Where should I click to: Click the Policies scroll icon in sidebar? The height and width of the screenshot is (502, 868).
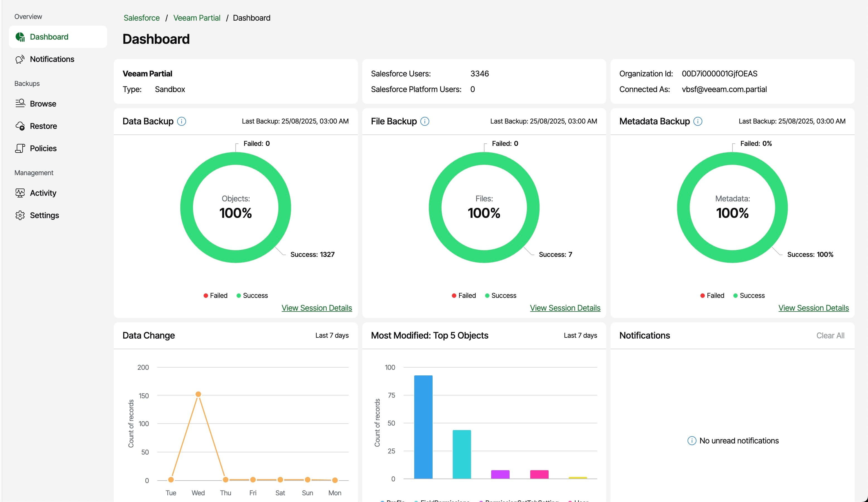click(20, 148)
